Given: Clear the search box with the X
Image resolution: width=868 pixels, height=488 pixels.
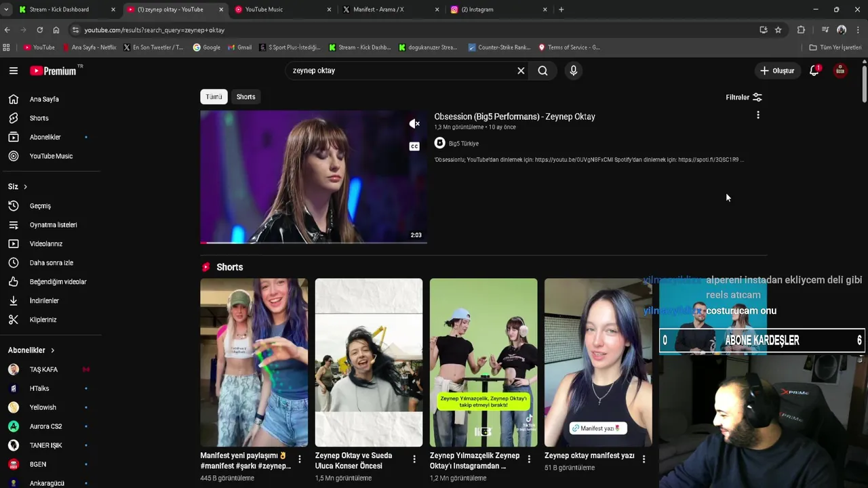Looking at the screenshot, I should (521, 70).
